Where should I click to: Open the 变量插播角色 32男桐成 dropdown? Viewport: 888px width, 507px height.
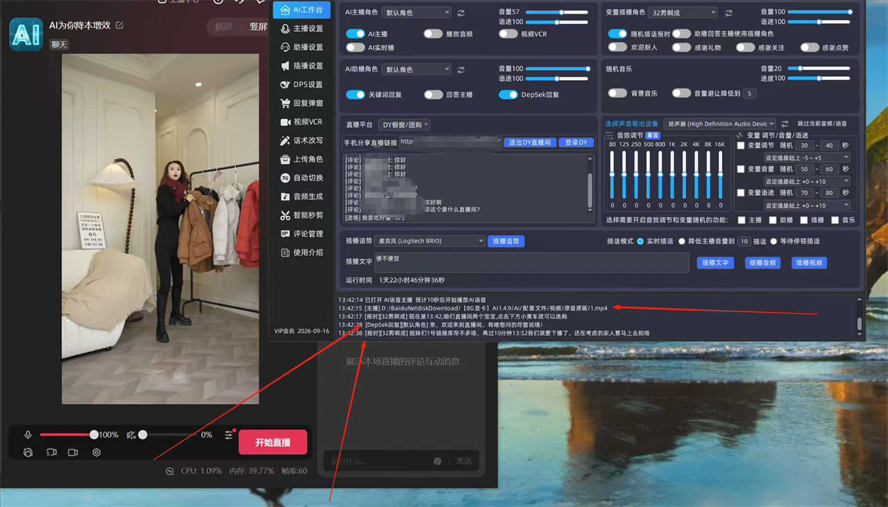[x=684, y=12]
